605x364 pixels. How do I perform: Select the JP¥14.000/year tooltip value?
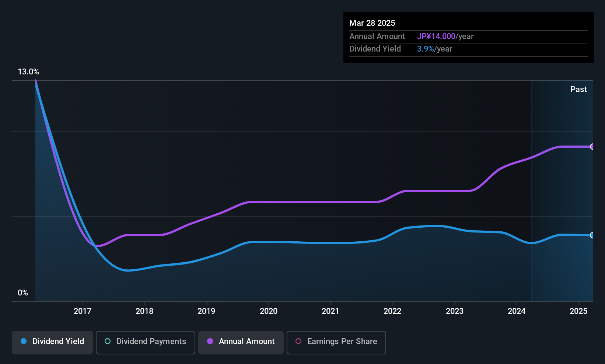[445, 36]
